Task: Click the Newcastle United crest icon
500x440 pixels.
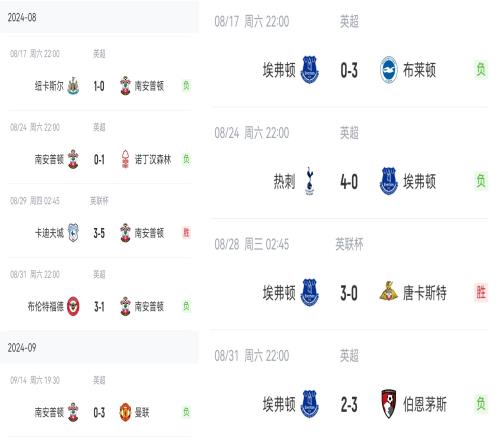Action: tap(73, 86)
